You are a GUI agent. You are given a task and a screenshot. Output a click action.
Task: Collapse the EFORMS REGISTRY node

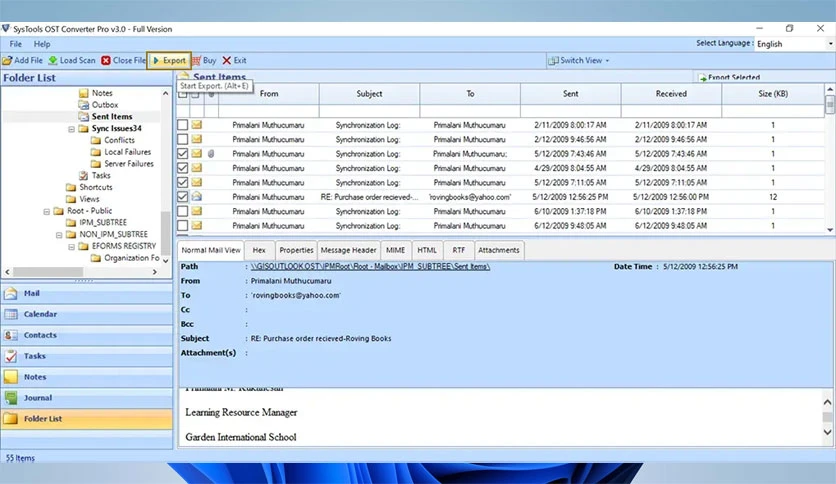pyautogui.click(x=71, y=247)
